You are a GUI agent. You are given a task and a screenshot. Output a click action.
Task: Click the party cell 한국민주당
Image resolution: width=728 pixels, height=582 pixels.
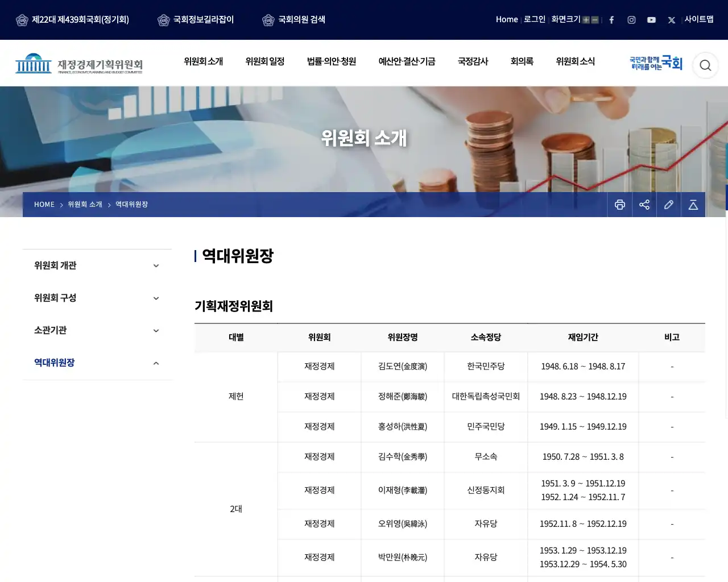tap(486, 367)
